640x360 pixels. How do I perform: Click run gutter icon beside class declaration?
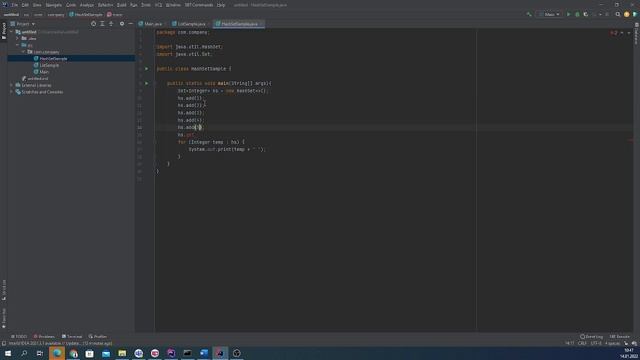coord(147,69)
